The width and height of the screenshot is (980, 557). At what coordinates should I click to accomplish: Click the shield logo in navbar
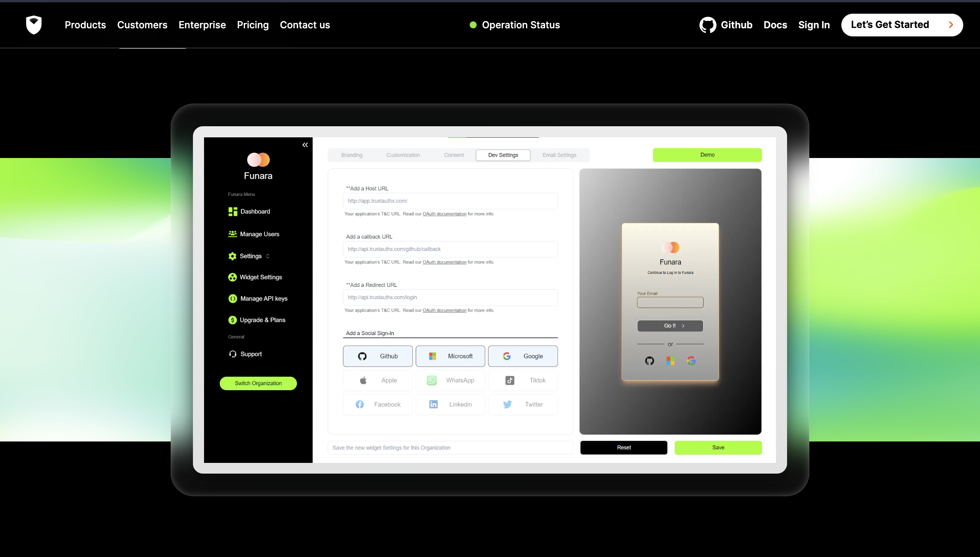point(34,25)
